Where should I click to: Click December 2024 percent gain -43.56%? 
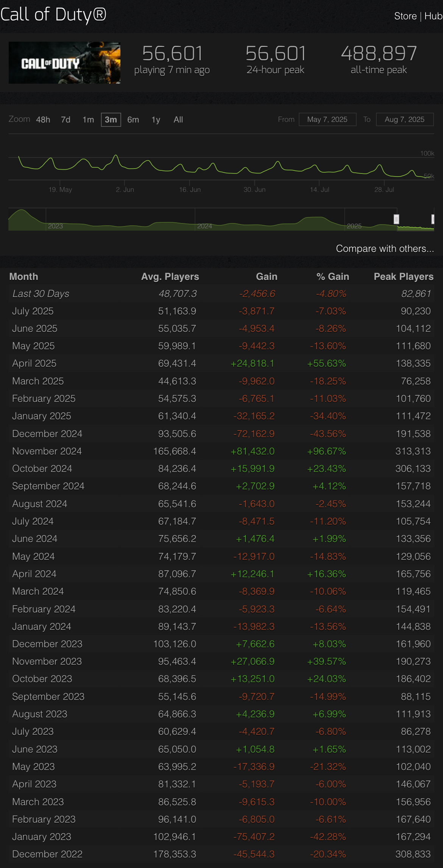pyautogui.click(x=328, y=434)
